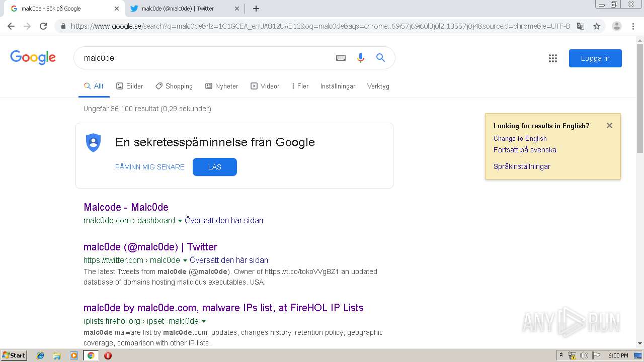Click the privacy shield icon
Viewport: 644px width, 362px height.
pos(94,143)
